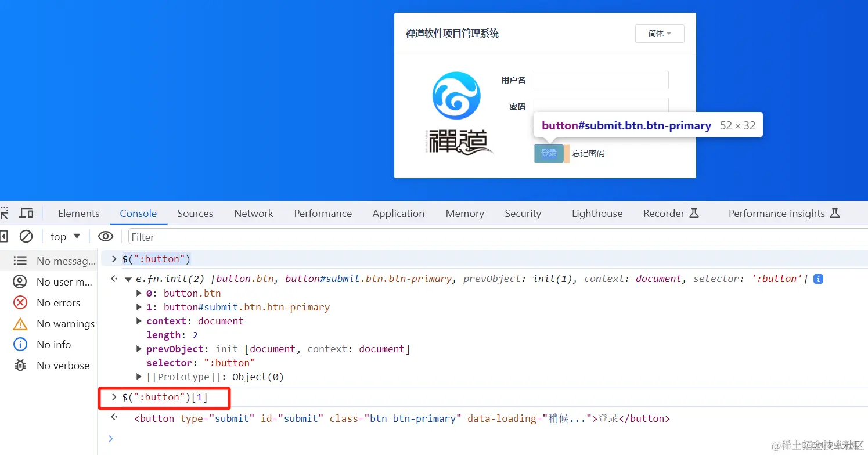
Task: Click the 禅道软件项目管理系统 title
Action: click(452, 34)
